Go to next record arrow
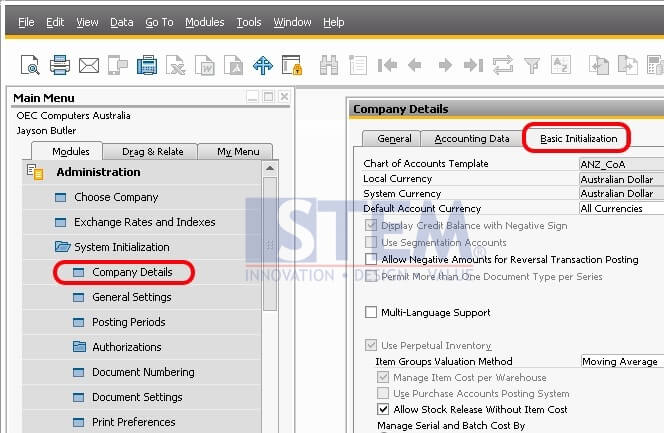The height and width of the screenshot is (433, 664). point(445,65)
